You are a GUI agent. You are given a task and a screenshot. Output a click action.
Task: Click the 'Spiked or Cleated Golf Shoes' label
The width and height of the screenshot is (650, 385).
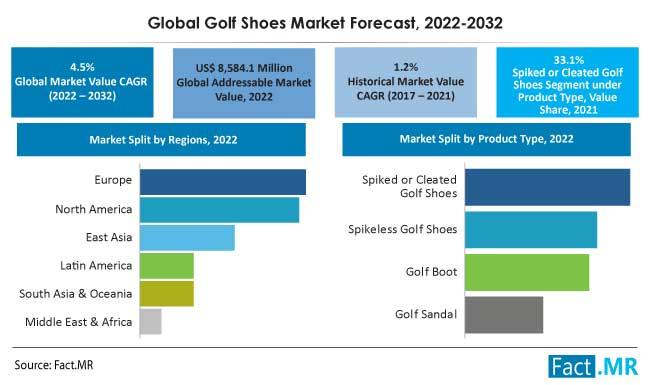410,186
